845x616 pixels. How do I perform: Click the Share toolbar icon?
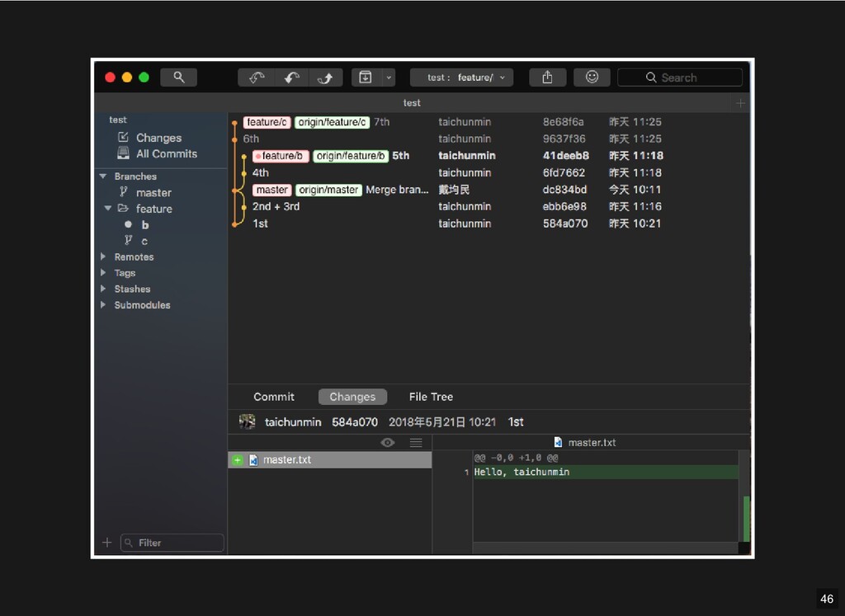point(547,78)
